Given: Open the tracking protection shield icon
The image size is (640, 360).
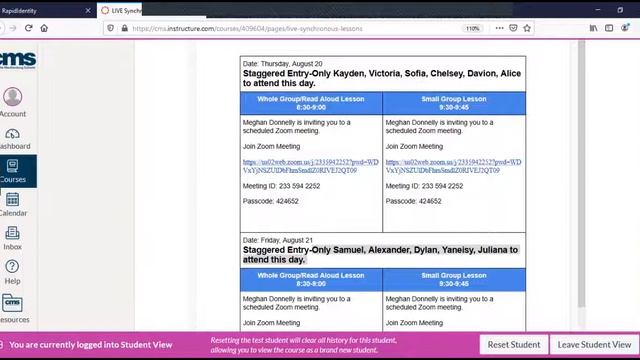Looking at the screenshot, I should (x=110, y=28).
